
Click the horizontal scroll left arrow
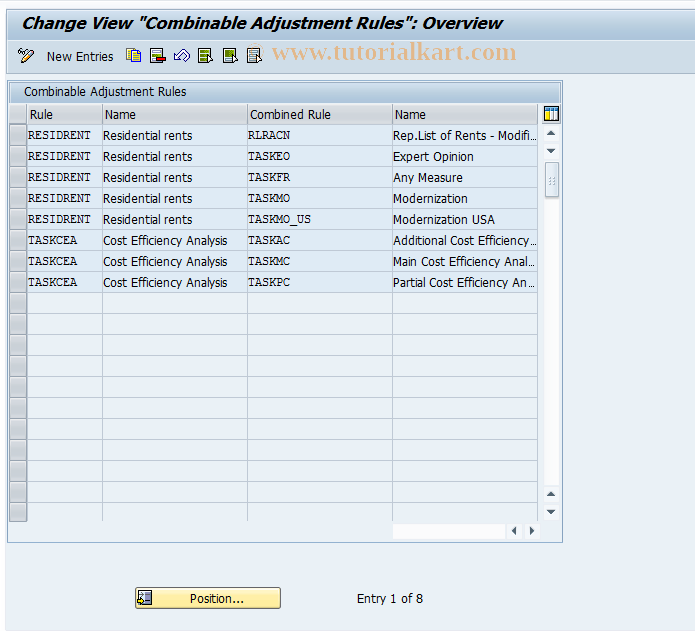(514, 530)
